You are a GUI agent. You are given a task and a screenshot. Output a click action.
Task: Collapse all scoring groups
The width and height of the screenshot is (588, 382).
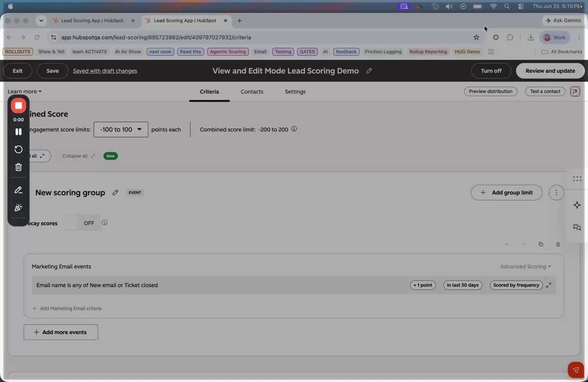pos(79,156)
